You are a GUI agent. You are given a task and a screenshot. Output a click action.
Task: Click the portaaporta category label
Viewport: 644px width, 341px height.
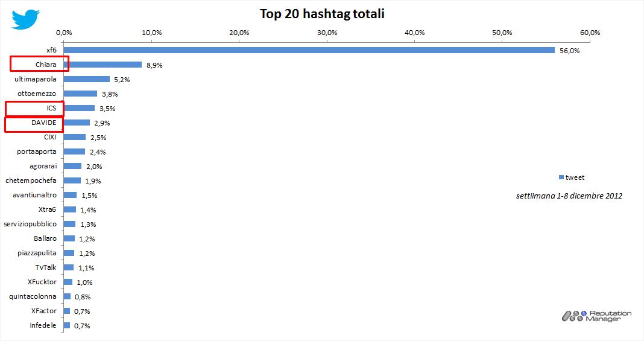coord(37,151)
